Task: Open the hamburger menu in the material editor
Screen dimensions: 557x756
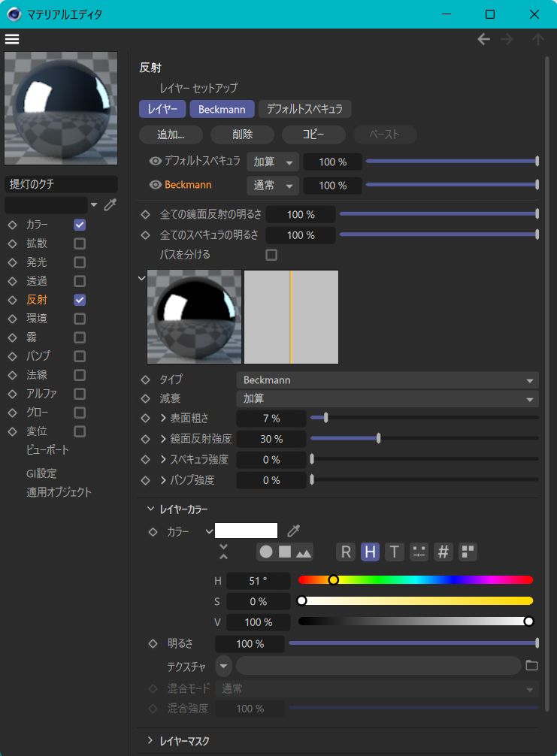Action: pos(12,39)
